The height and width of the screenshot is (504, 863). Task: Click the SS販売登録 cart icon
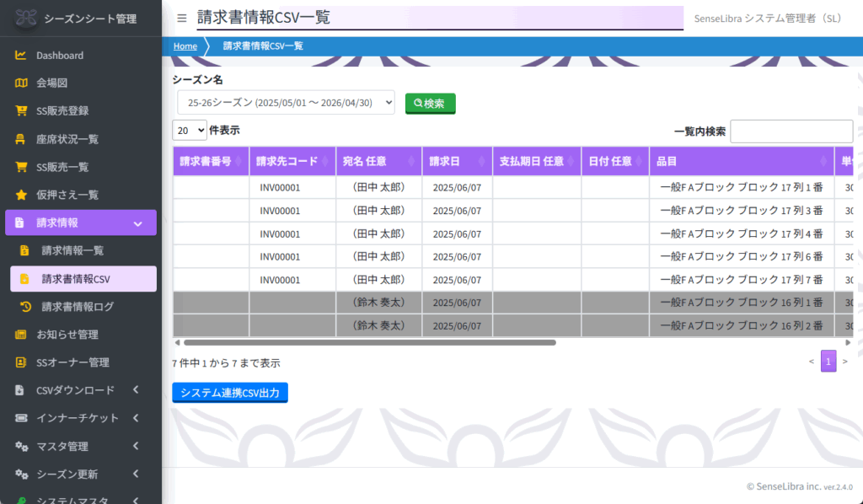(x=21, y=111)
